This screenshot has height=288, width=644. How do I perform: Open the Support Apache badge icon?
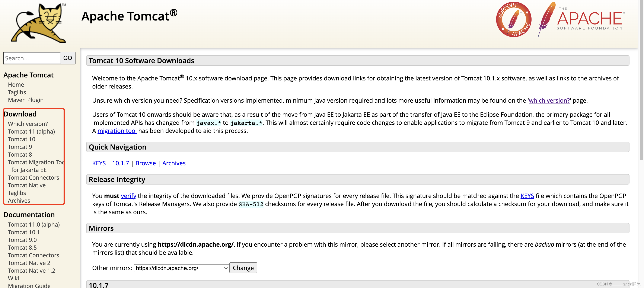click(513, 19)
